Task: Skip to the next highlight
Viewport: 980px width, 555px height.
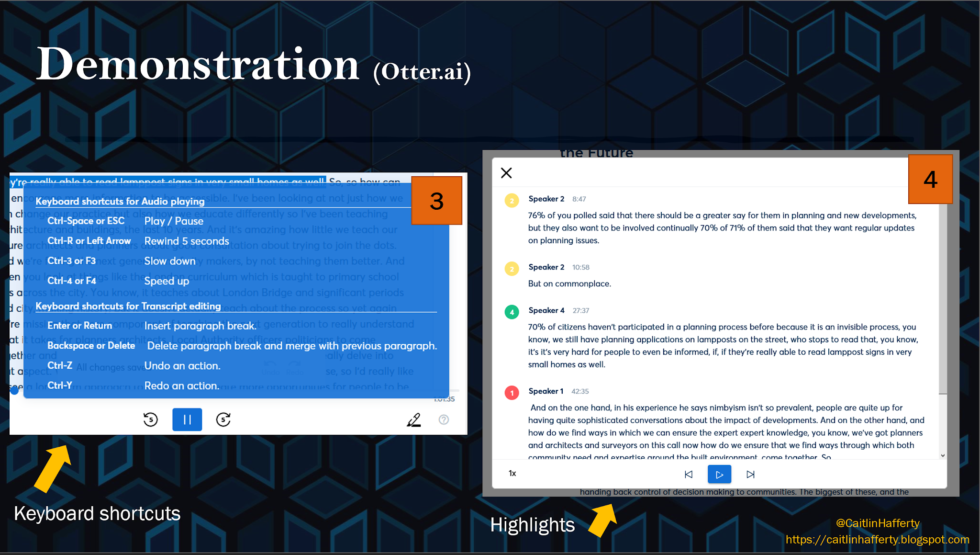Action: (750, 474)
